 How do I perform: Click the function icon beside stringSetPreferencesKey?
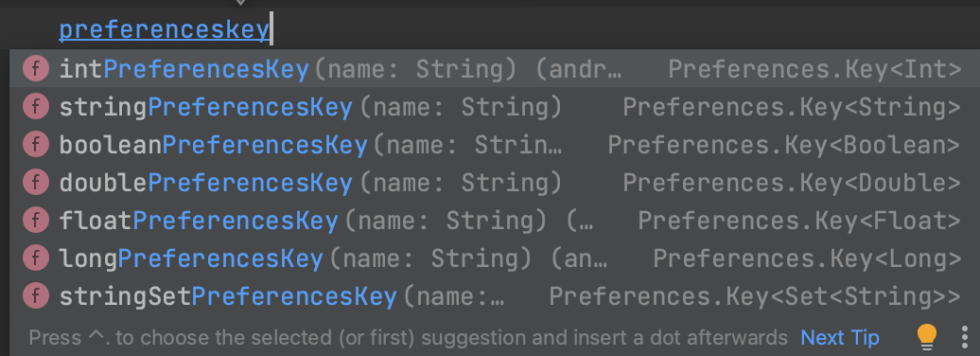(36, 295)
